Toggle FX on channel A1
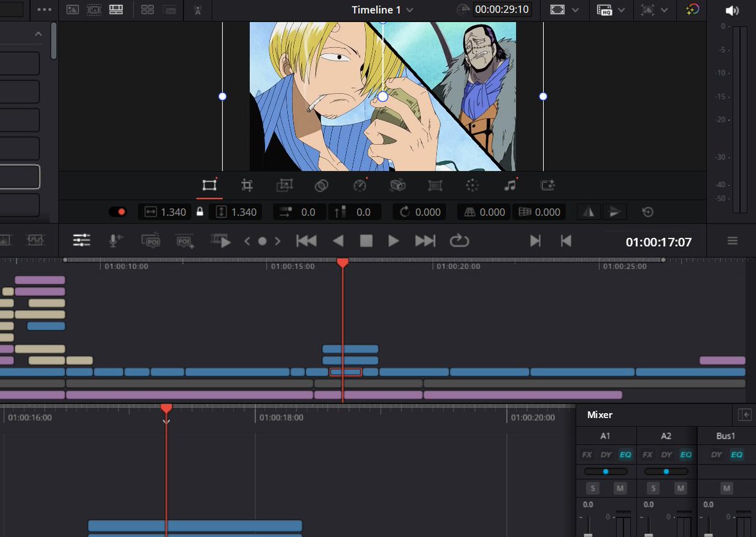This screenshot has width=756, height=537. (x=587, y=454)
